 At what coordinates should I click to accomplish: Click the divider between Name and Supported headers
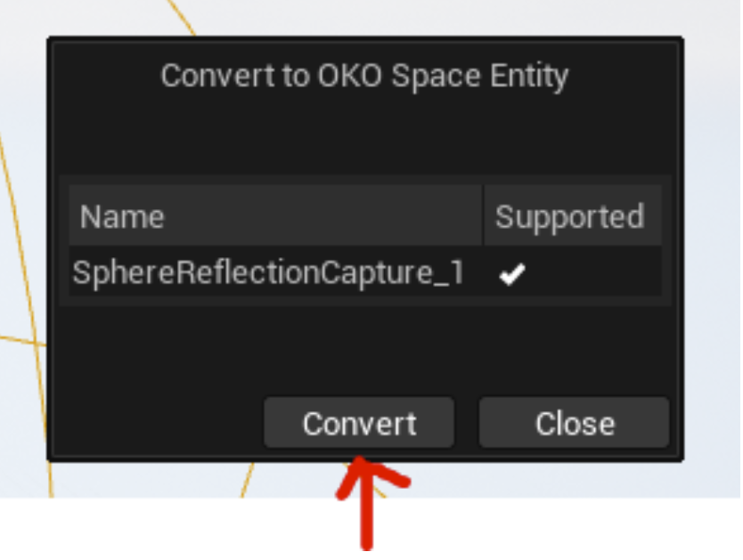pos(483,216)
